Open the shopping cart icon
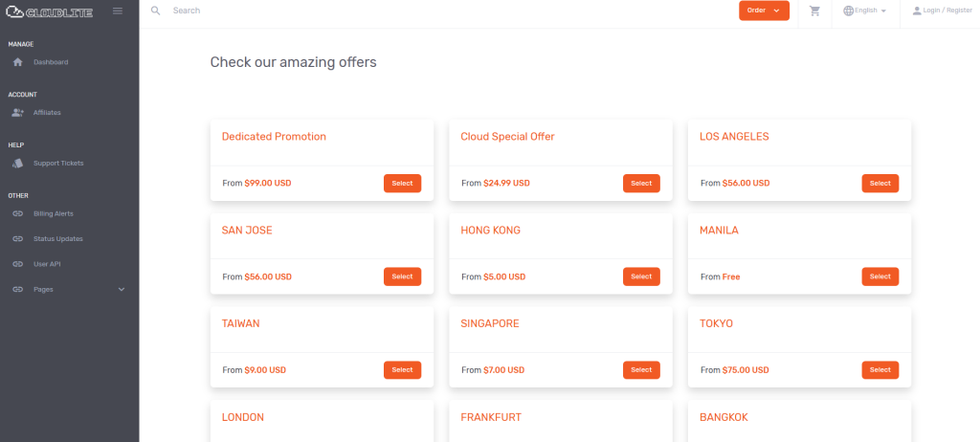 click(x=814, y=11)
